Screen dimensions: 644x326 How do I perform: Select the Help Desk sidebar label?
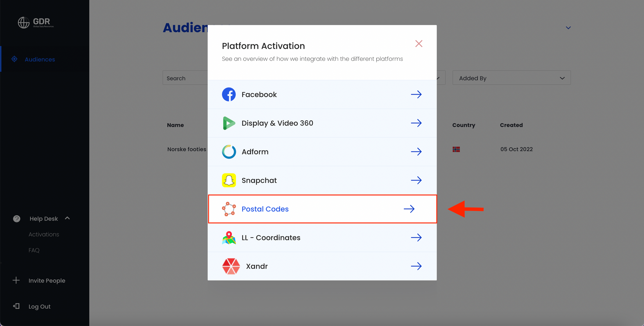(44, 219)
